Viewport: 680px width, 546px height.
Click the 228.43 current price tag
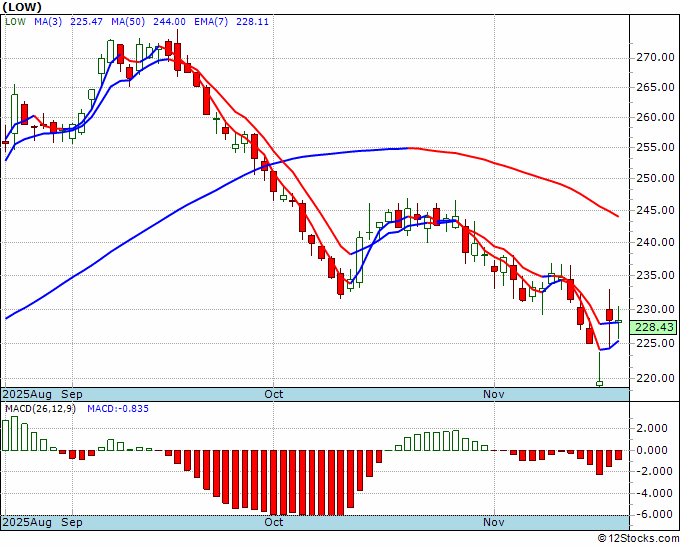point(654,327)
